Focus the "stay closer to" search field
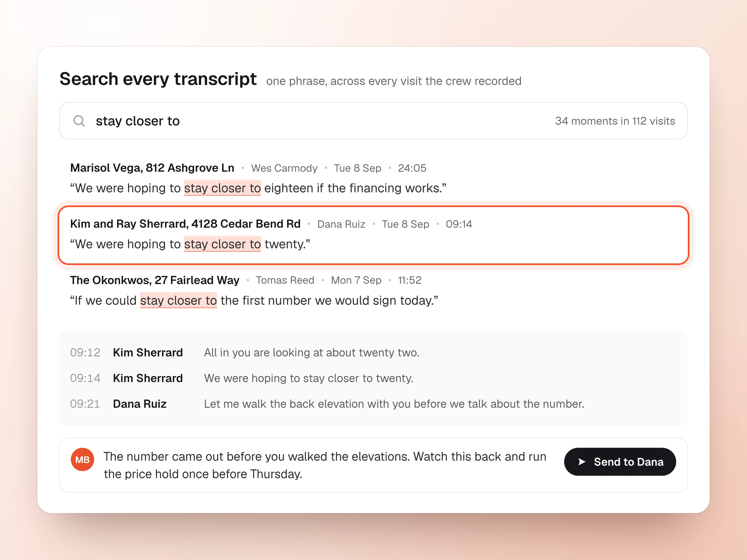The height and width of the screenshot is (560, 747). click(373, 121)
